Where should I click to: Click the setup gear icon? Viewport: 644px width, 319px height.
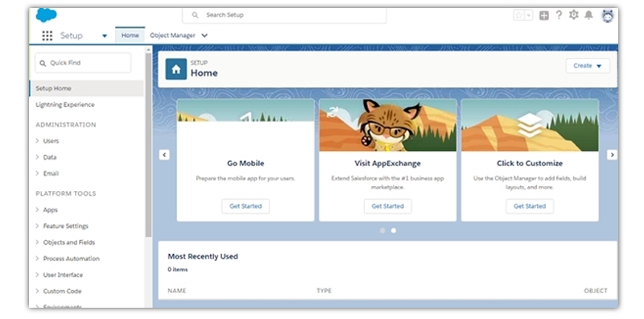click(574, 15)
